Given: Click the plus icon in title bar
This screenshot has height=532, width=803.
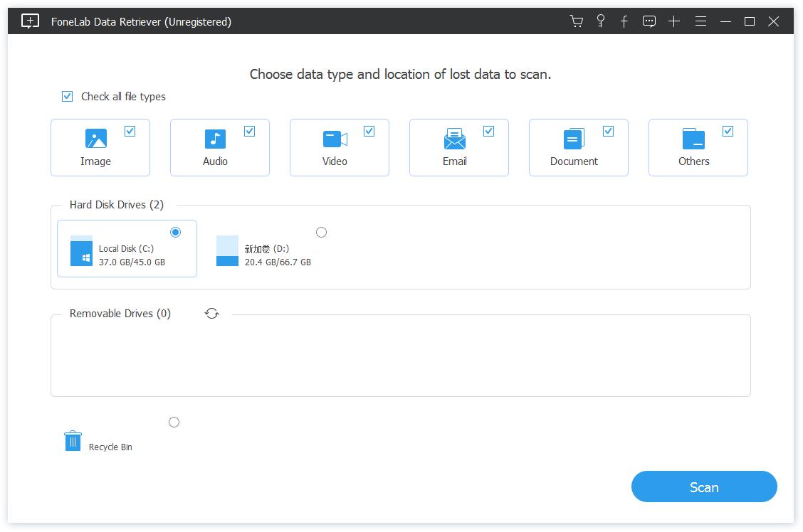Looking at the screenshot, I should tap(674, 21).
